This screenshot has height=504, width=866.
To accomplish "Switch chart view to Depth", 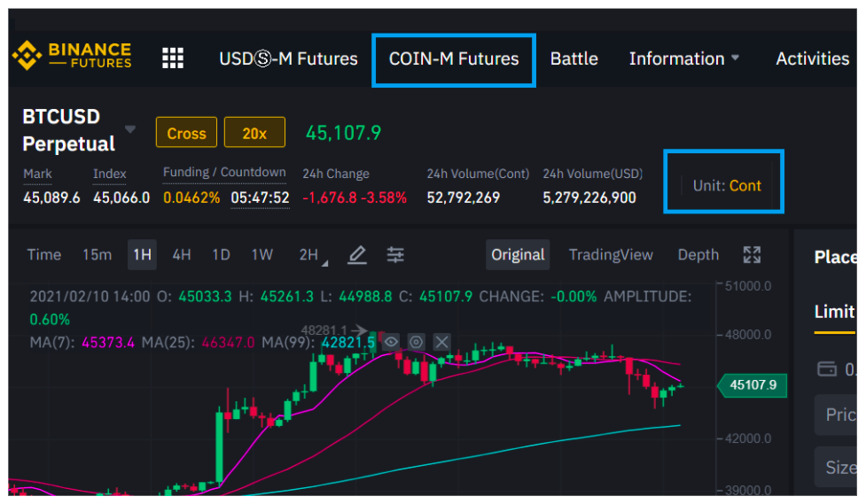I will (x=698, y=255).
